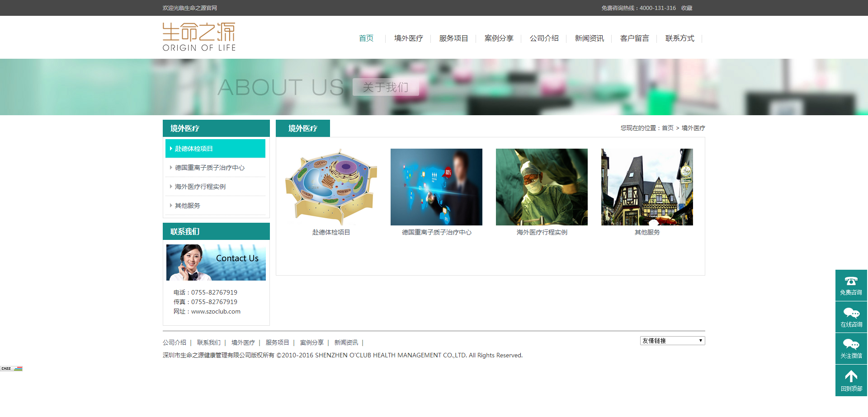Open the German houses thumbnail for 其他服务
The image size is (868, 417).
647,187
